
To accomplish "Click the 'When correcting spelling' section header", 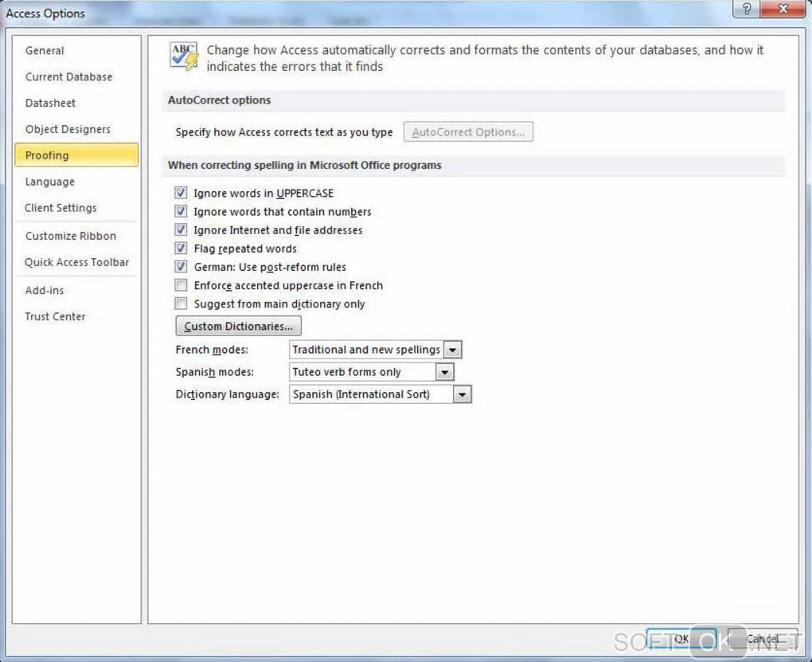I will coord(474,166).
